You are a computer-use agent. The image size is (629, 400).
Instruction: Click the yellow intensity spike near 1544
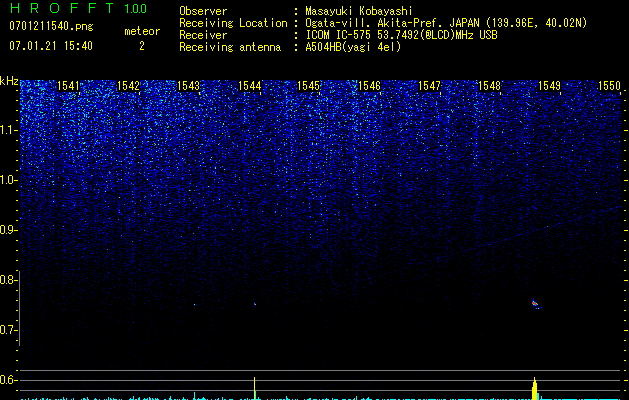[254, 388]
